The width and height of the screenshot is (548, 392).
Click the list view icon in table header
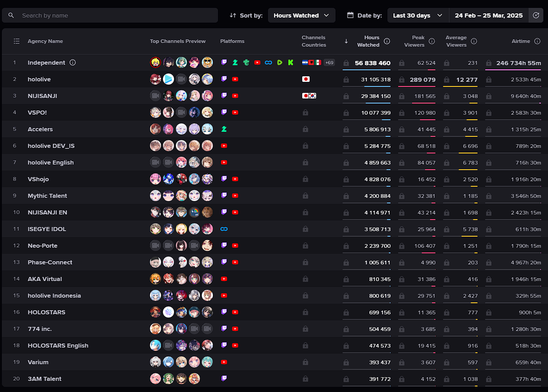[x=16, y=41]
